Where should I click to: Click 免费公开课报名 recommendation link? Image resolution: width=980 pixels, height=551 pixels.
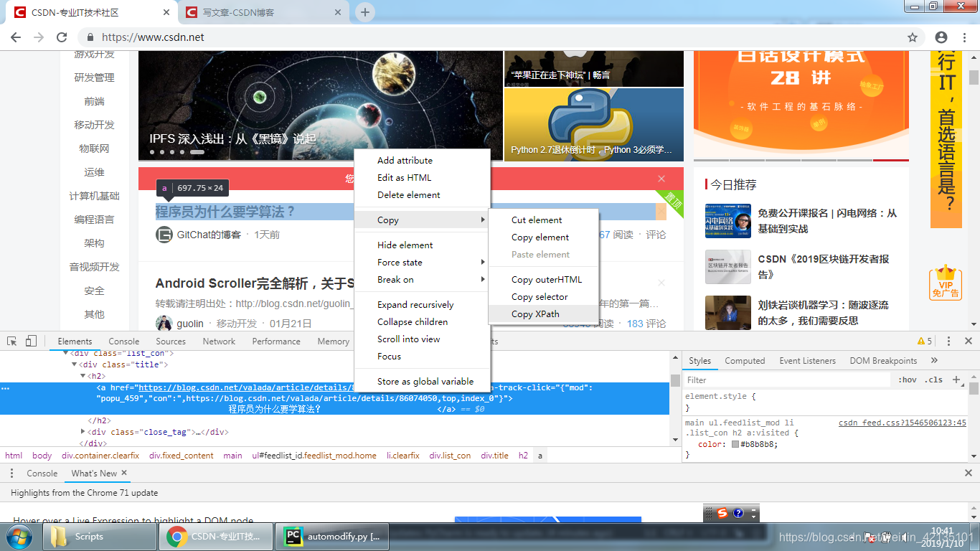(x=827, y=221)
